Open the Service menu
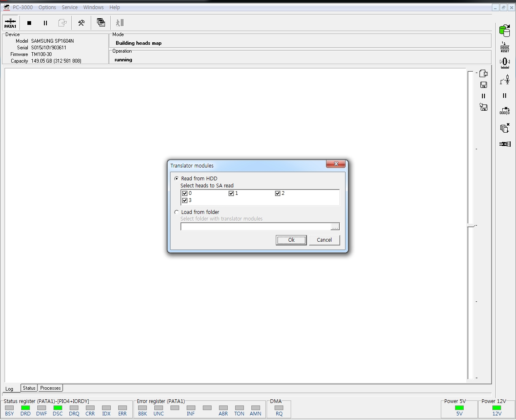Image resolution: width=516 pixels, height=420 pixels. 70,7
